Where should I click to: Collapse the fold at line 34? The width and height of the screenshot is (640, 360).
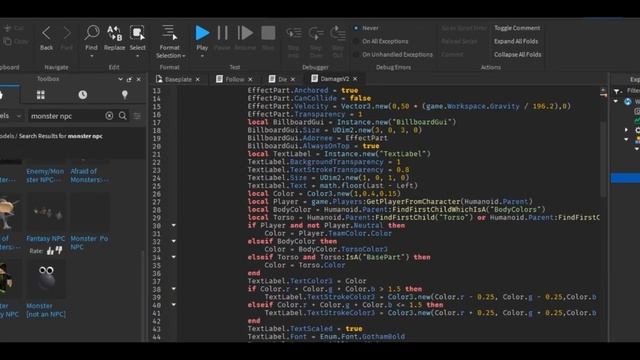pos(173,257)
